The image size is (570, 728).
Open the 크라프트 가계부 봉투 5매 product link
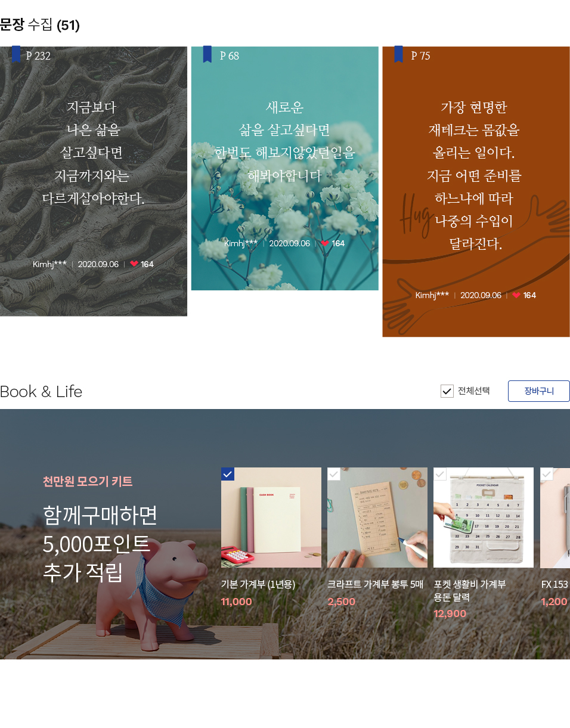(375, 584)
